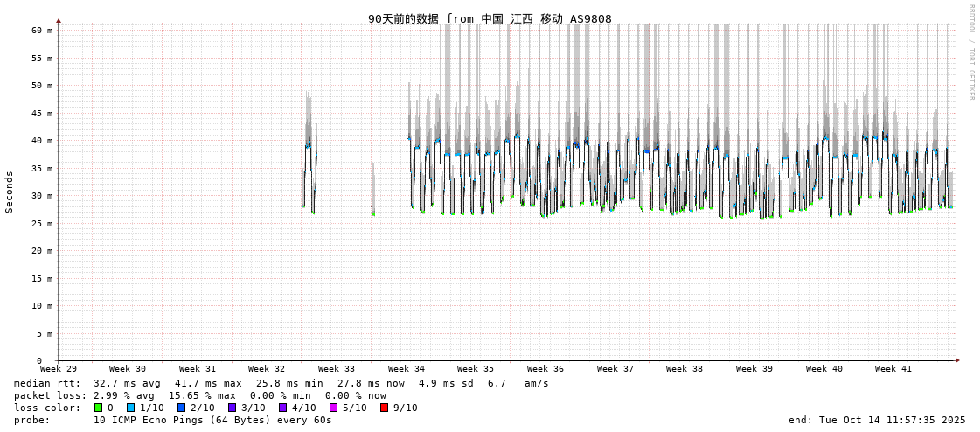Select the Week 36 x-axis label
The width and height of the screenshot is (980, 432).
pyautogui.click(x=546, y=369)
